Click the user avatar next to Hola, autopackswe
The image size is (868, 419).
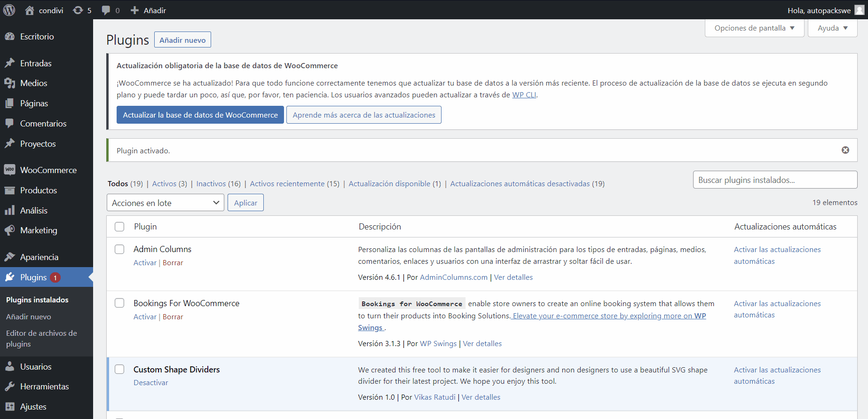click(859, 10)
